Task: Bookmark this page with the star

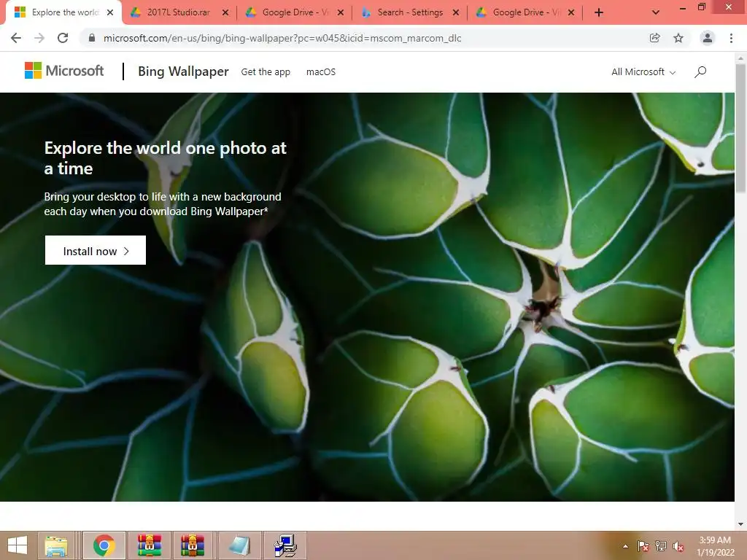Action: pyautogui.click(x=678, y=38)
